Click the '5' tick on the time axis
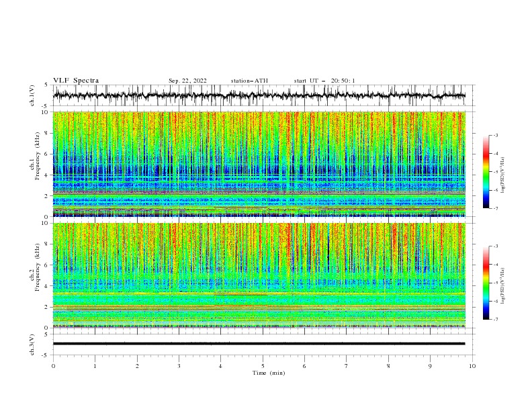This screenshot has height=411, width=532. tap(263, 366)
